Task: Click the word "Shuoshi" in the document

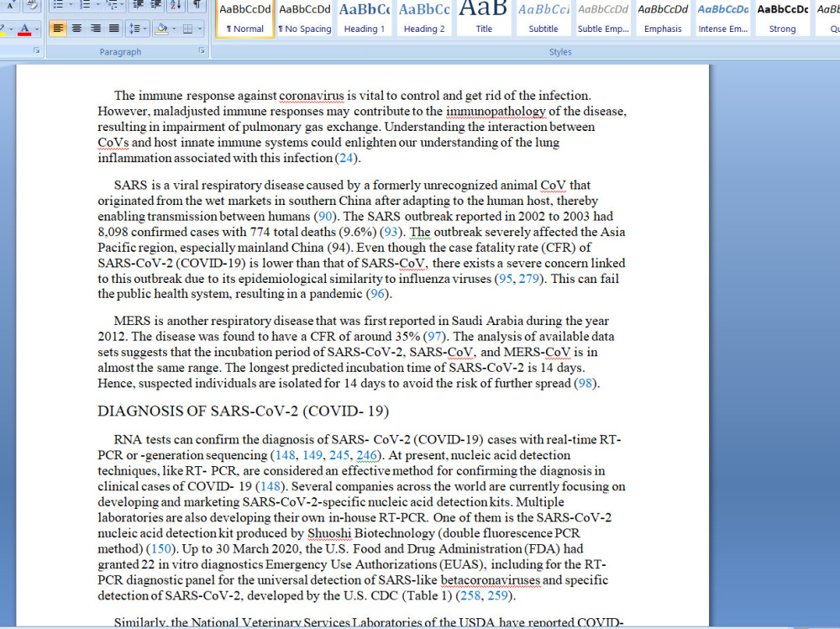Action: coord(329,533)
